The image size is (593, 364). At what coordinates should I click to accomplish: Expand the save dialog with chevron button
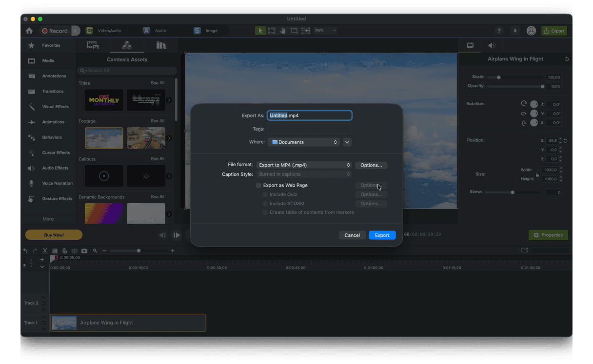(x=347, y=142)
